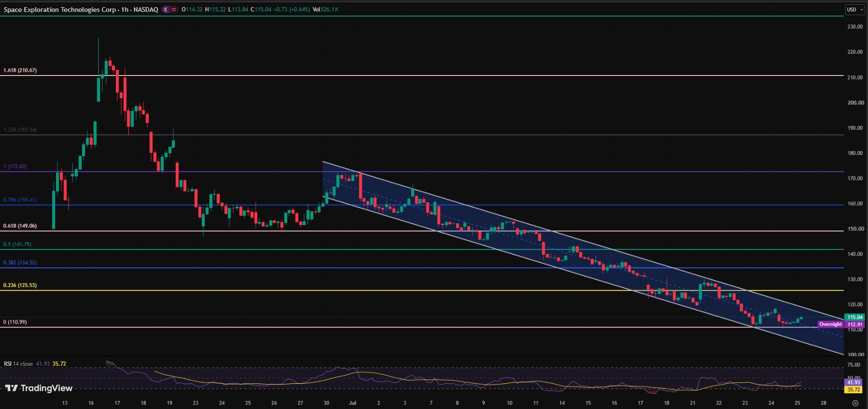Open the USD currency dropdown
Image resolution: width=868 pixels, height=409 pixels.
click(x=855, y=10)
